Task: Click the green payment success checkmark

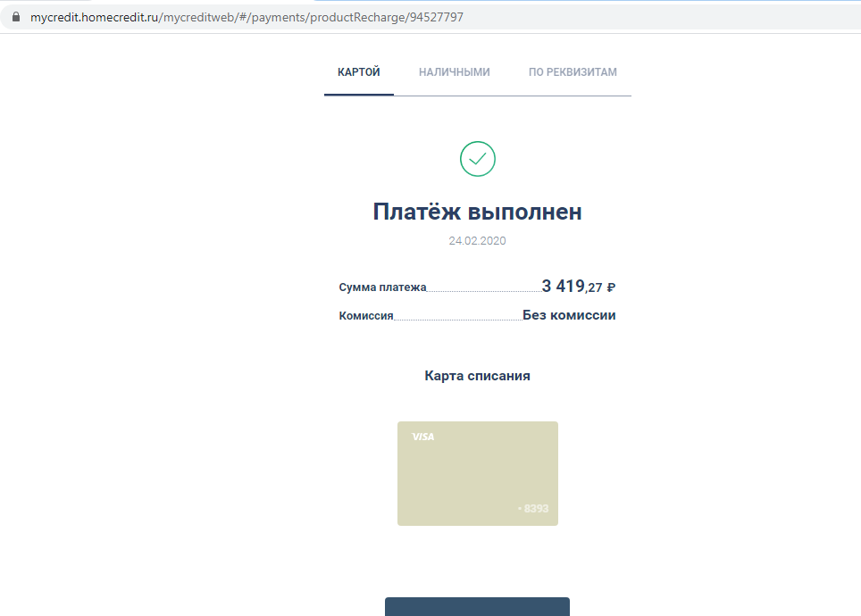Action: [477, 159]
